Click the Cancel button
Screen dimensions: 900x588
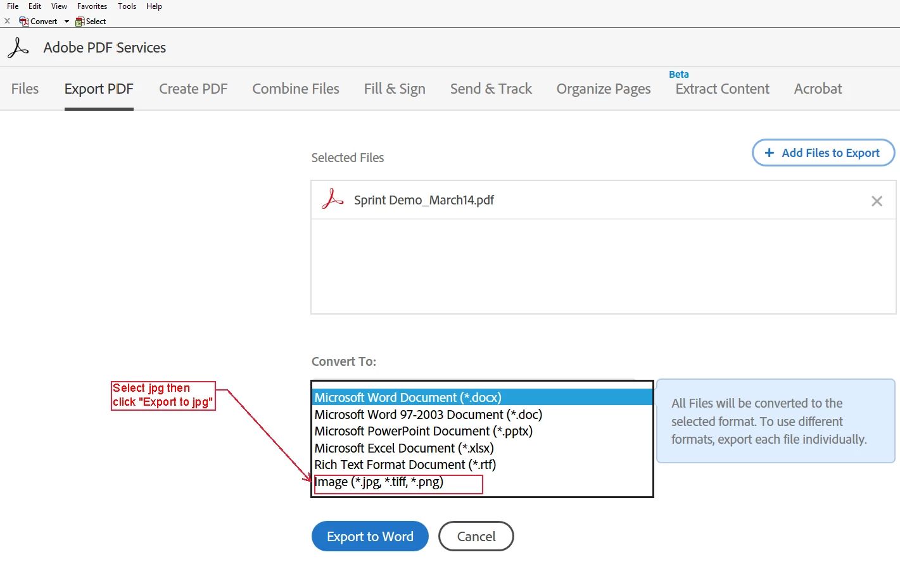[x=476, y=536]
